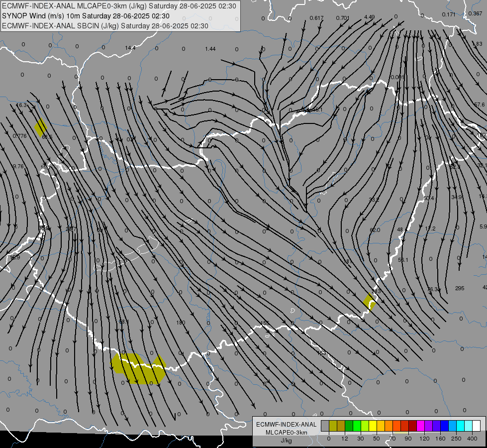487x448 pixels.
Task: Click the cyan legend swatch
Action: (460, 426)
